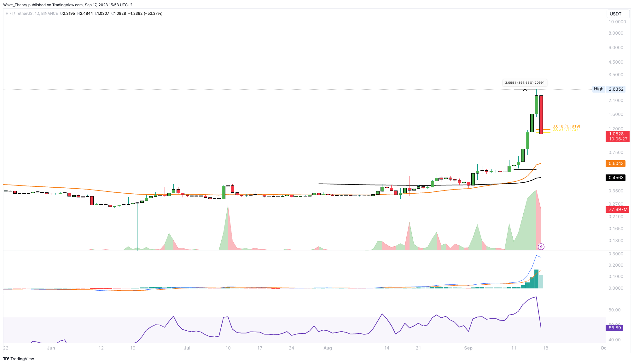
Task: Click the purple lightning bolt event icon
Action: pyautogui.click(x=541, y=247)
